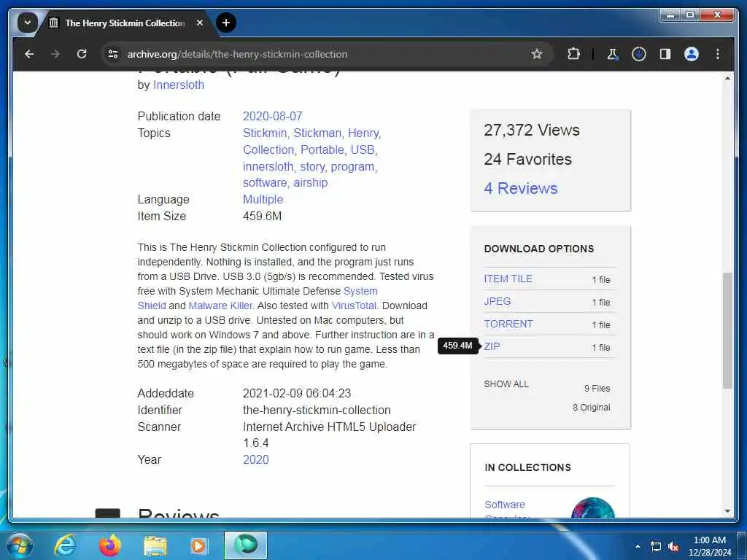This screenshot has width=747, height=560.
Task: Open the Stickman topic link
Action: [x=317, y=133]
